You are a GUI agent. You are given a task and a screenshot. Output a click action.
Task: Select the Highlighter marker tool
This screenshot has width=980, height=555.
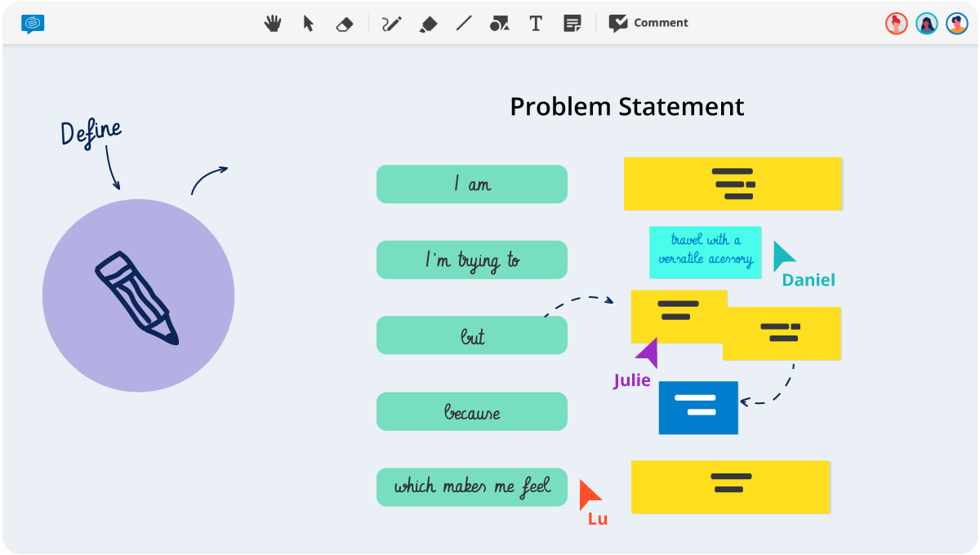click(x=428, y=24)
